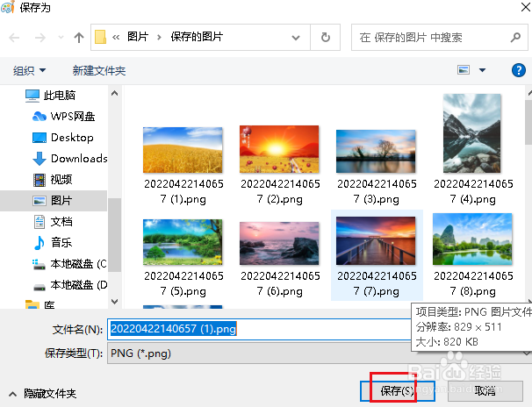Close the 保存为 dialog
The image size is (532, 407).
(526, 7)
